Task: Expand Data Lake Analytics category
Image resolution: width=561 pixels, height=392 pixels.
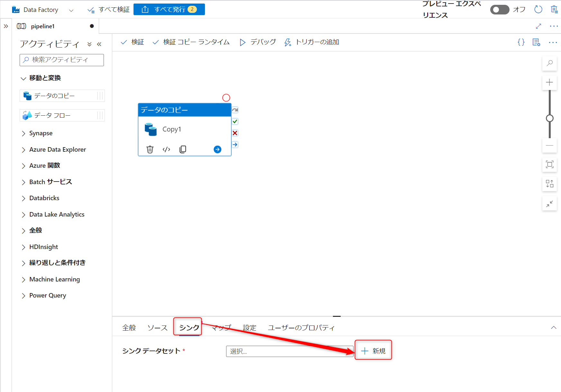Action: click(x=57, y=215)
